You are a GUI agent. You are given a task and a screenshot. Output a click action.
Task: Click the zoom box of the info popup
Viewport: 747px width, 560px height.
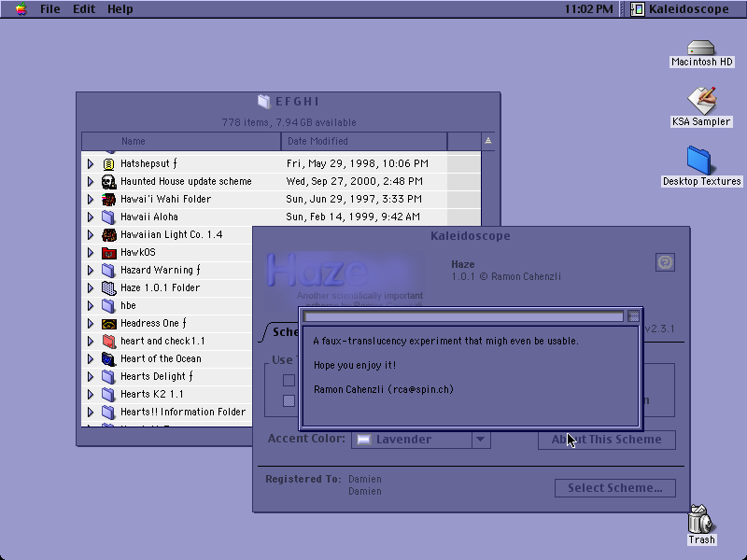633,316
